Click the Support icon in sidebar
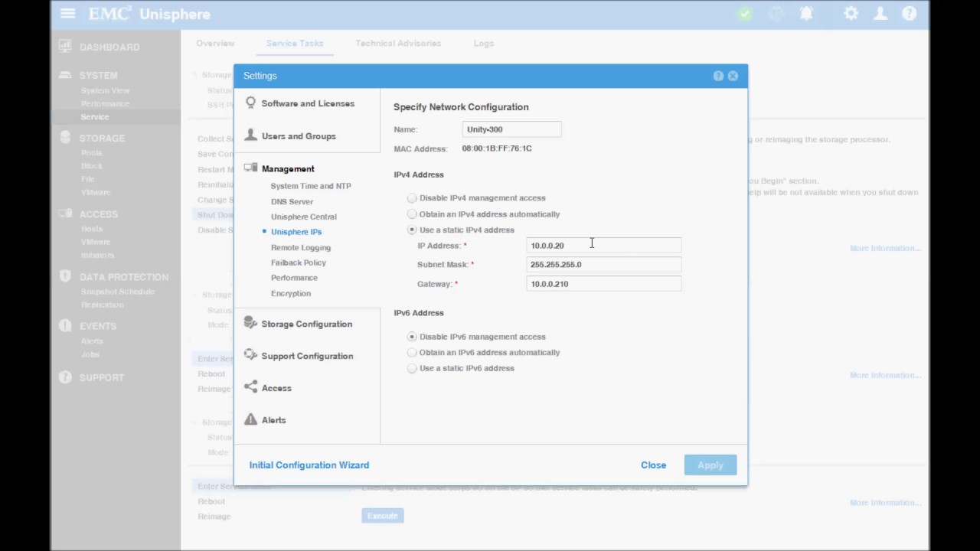 65,377
